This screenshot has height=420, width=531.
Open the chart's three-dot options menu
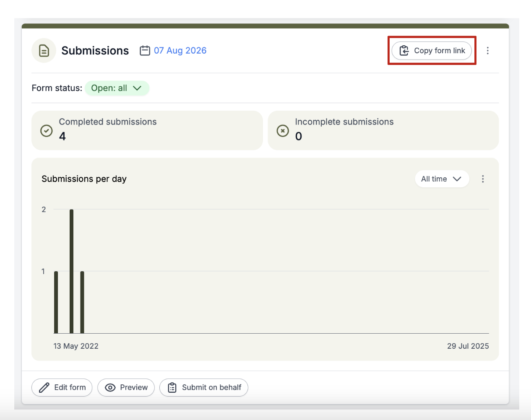[x=483, y=179]
